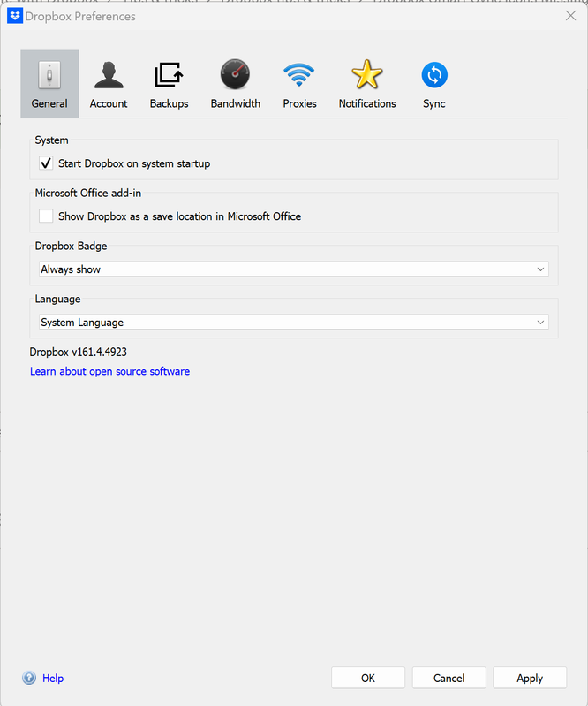Close the Dropbox Preferences window

tap(571, 16)
